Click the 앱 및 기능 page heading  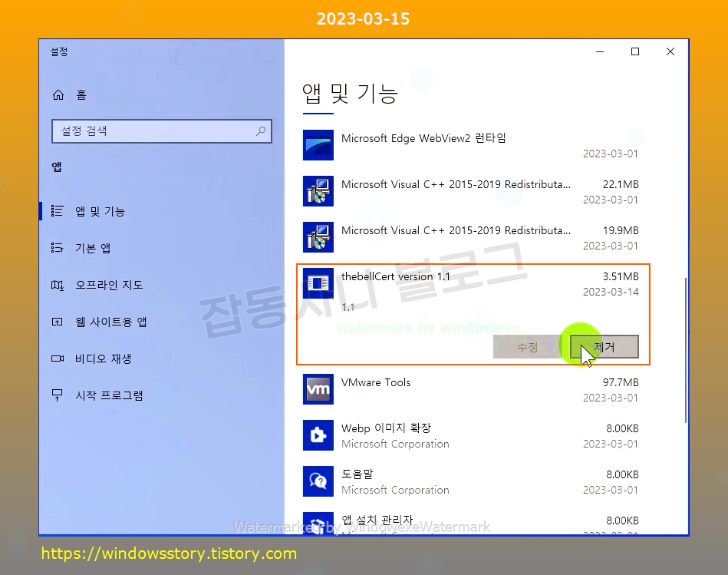coord(350,94)
